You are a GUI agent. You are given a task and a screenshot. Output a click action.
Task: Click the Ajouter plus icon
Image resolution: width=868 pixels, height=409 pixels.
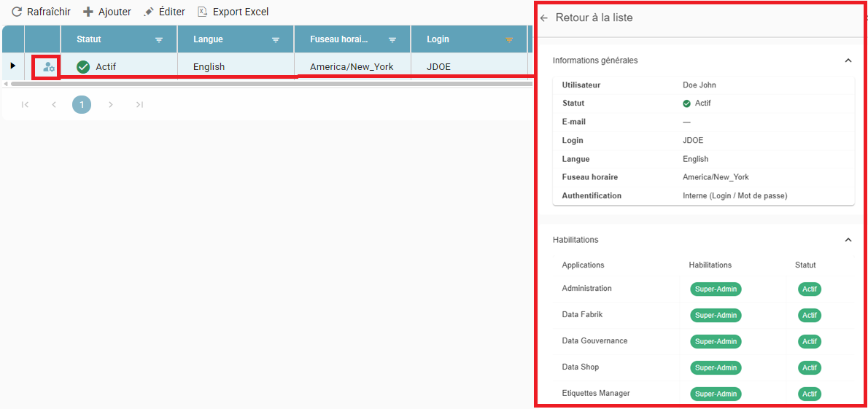tap(88, 12)
